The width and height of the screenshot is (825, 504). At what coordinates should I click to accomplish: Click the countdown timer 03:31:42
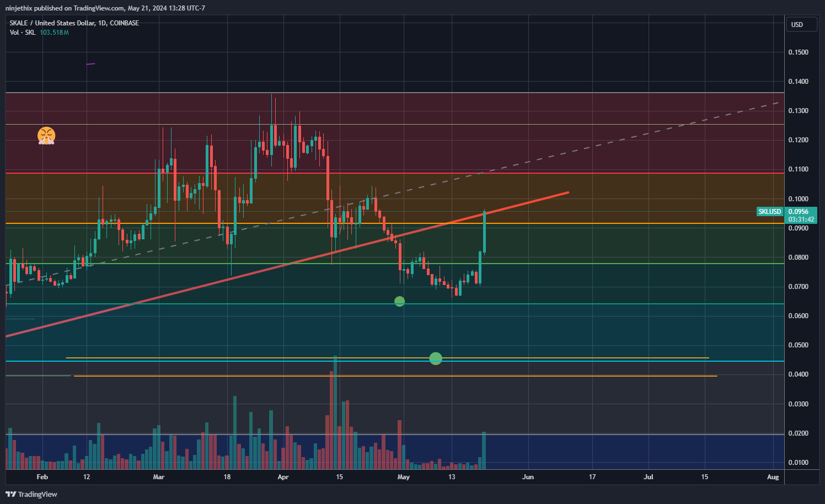(801, 219)
